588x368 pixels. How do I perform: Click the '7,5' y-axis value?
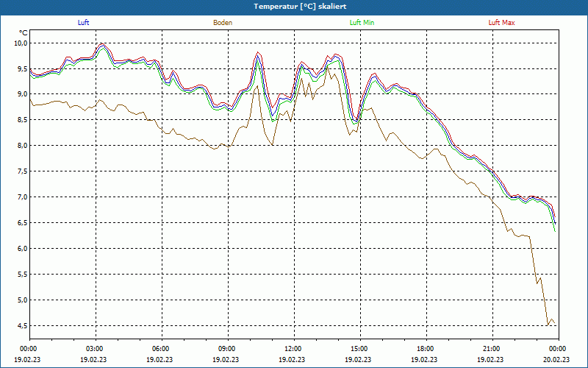(x=23, y=171)
